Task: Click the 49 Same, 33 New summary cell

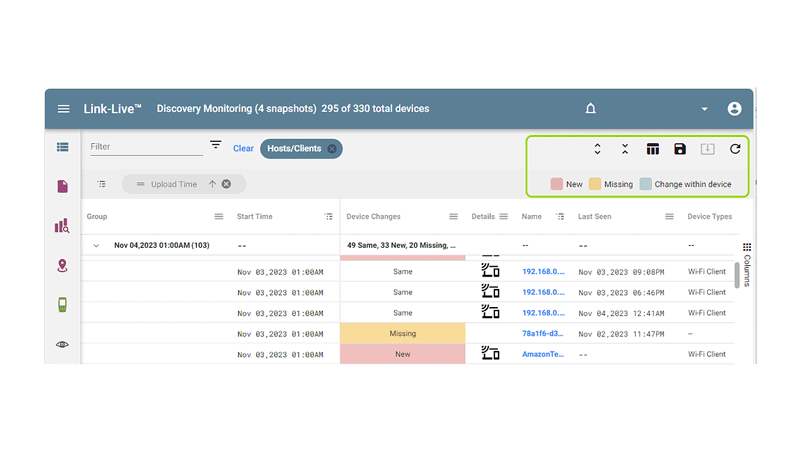Action: [402, 245]
